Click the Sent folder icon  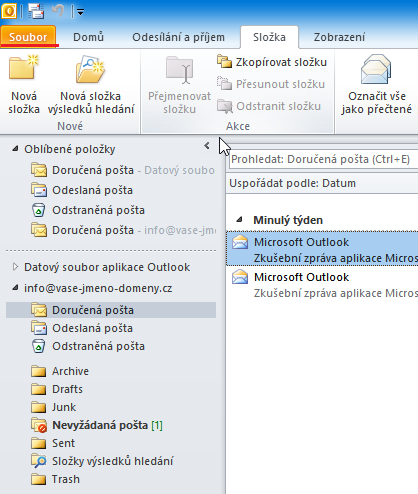[x=39, y=443]
